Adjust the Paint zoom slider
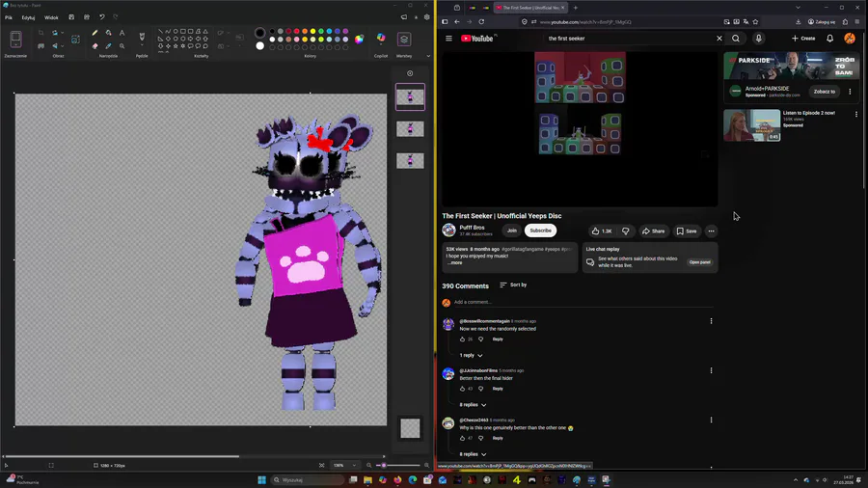868x488 pixels. coord(384,465)
